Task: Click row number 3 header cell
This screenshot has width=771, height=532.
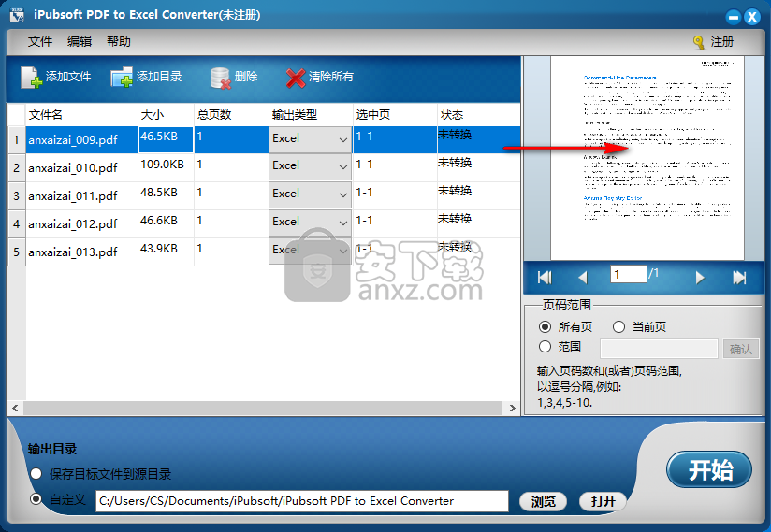Action: pyautogui.click(x=17, y=195)
